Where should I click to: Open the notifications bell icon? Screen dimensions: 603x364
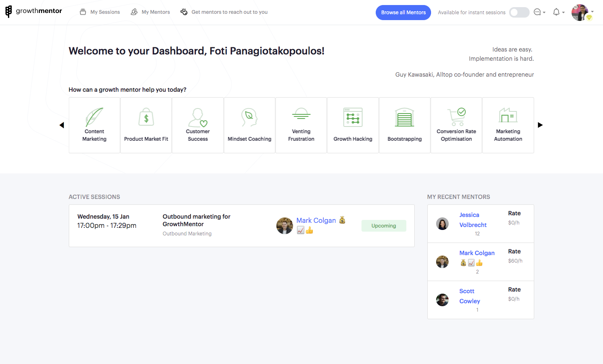556,12
